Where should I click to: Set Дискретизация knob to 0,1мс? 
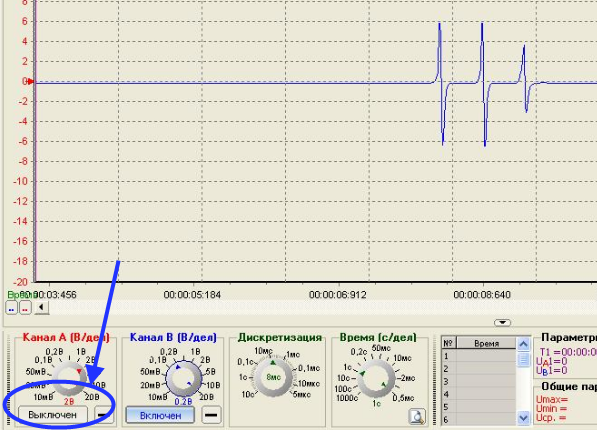point(309,368)
